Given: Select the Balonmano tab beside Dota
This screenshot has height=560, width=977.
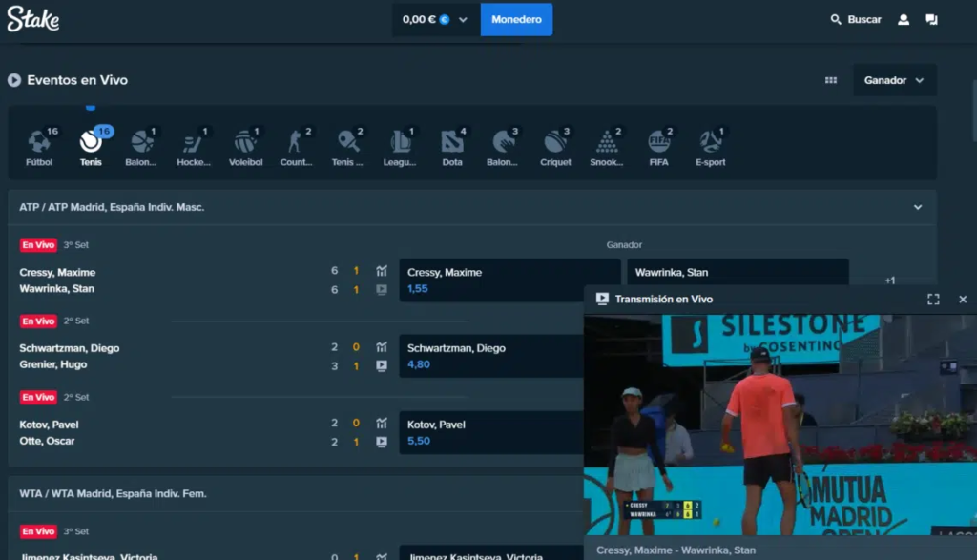Looking at the screenshot, I should pyautogui.click(x=503, y=147).
